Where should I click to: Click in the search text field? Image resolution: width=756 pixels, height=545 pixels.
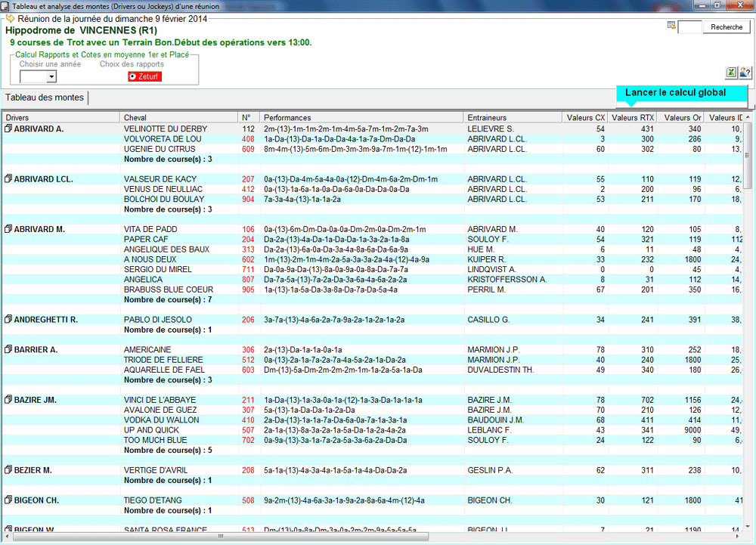click(x=690, y=27)
